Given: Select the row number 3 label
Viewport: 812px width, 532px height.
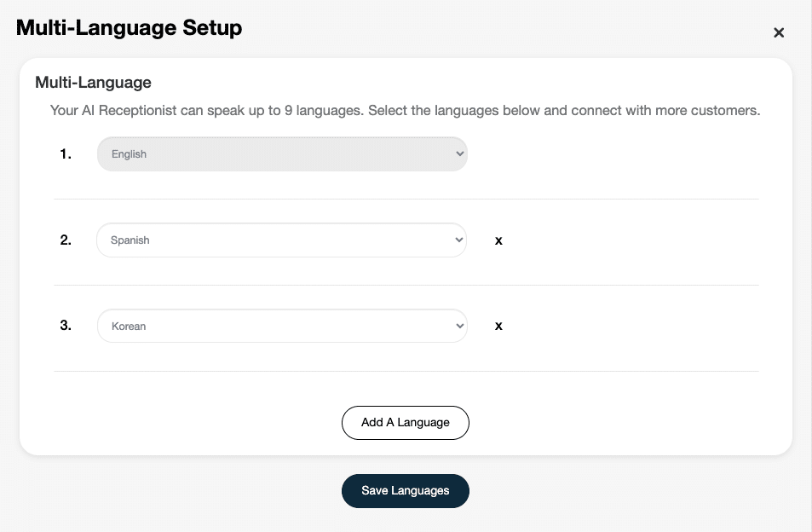Looking at the screenshot, I should tap(66, 326).
